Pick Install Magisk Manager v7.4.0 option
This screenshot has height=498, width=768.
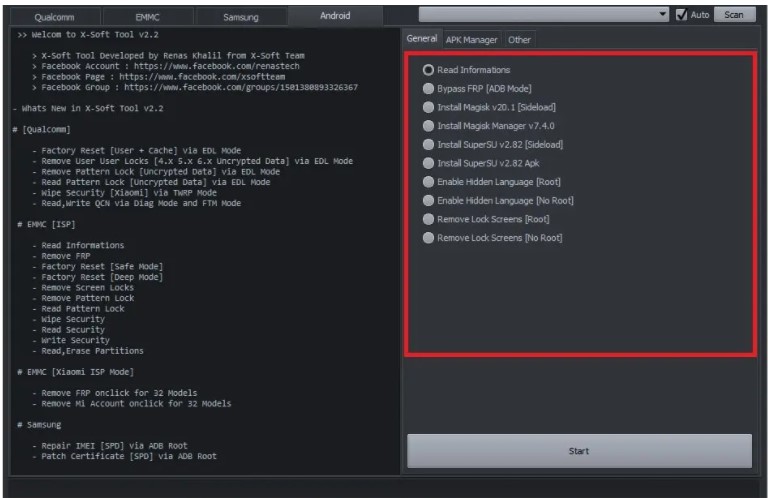pos(429,126)
